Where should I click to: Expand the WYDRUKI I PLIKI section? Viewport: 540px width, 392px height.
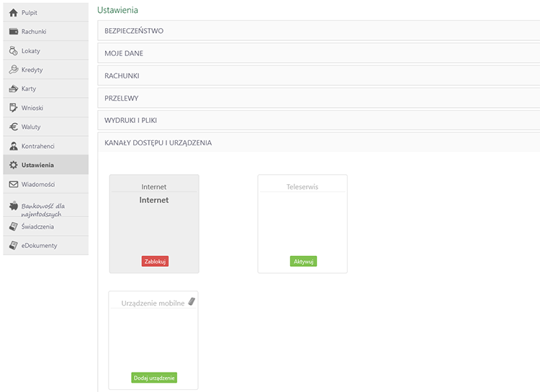[x=132, y=120]
